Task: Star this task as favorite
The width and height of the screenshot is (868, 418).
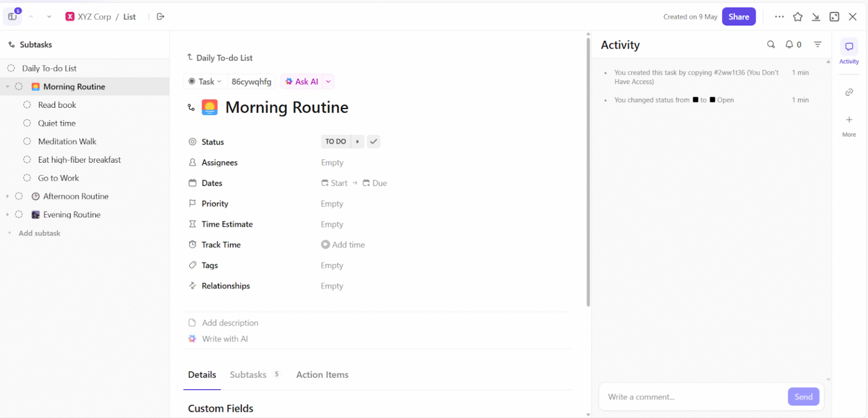Action: (x=798, y=16)
